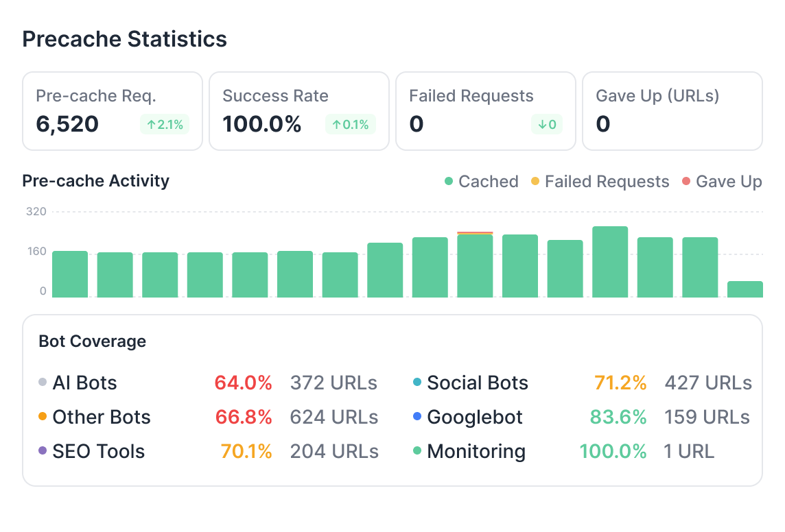This screenshot has width=785, height=532.
Task: Click the 1 URL count
Action: coord(689,452)
